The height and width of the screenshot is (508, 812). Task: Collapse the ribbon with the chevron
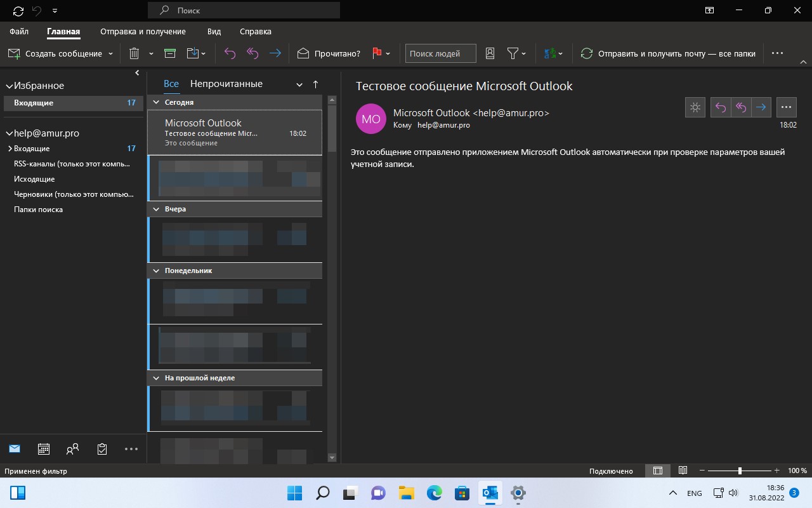pos(802,63)
